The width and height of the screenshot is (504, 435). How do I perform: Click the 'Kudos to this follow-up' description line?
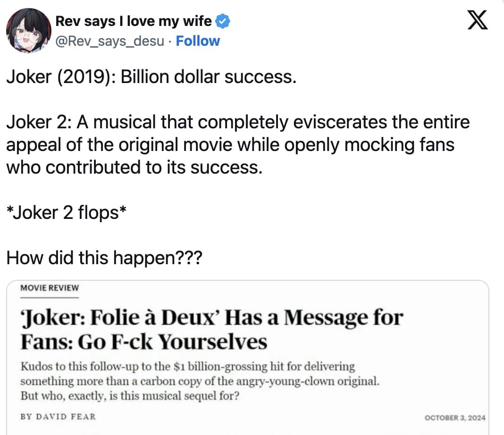187,367
